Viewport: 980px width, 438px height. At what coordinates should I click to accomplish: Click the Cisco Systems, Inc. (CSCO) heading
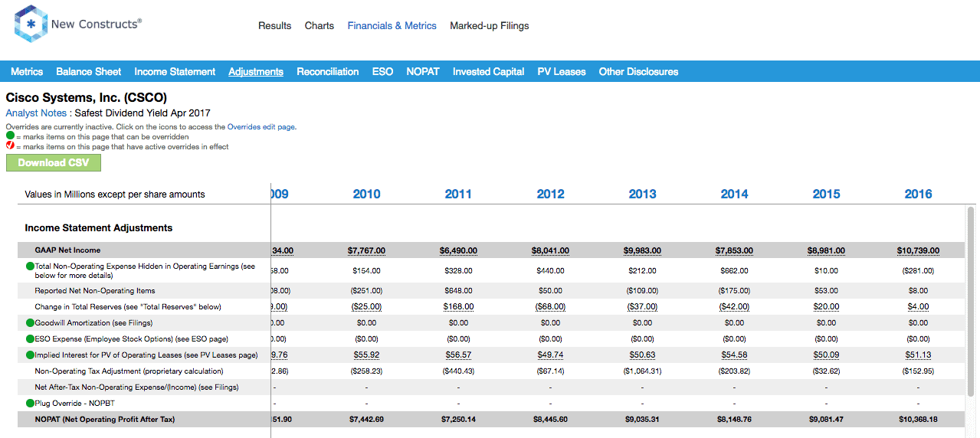87,98
